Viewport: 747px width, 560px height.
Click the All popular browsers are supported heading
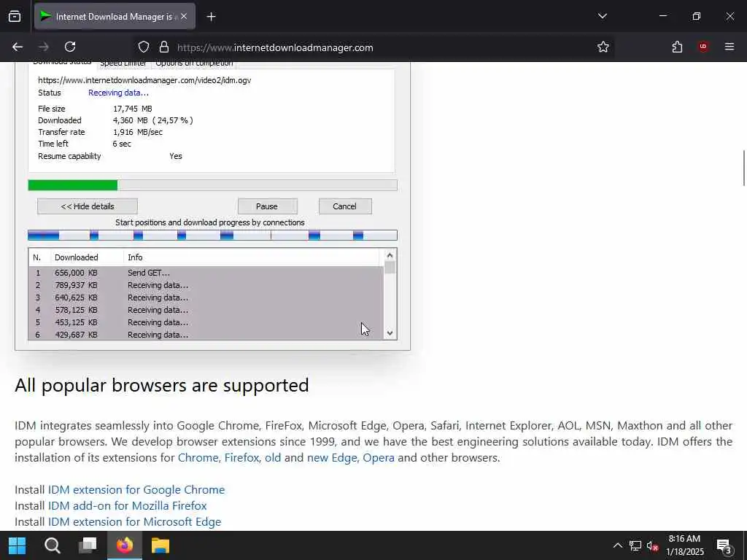(x=162, y=385)
